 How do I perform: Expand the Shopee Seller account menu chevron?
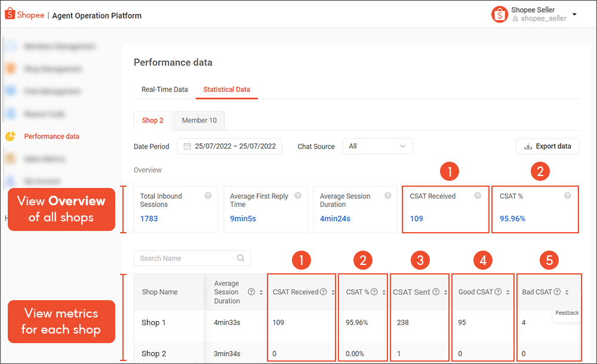[x=574, y=14]
